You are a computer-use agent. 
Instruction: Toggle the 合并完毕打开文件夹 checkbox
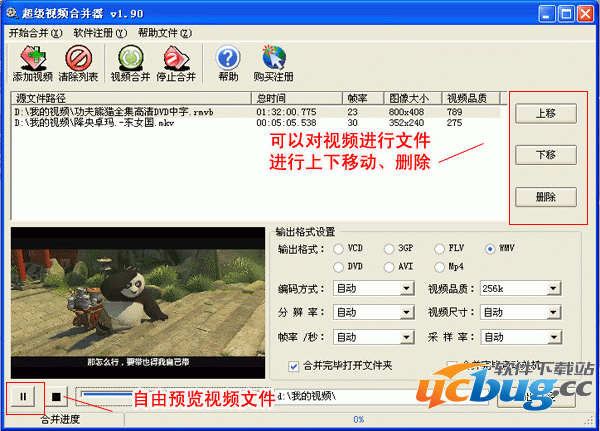[294, 365]
